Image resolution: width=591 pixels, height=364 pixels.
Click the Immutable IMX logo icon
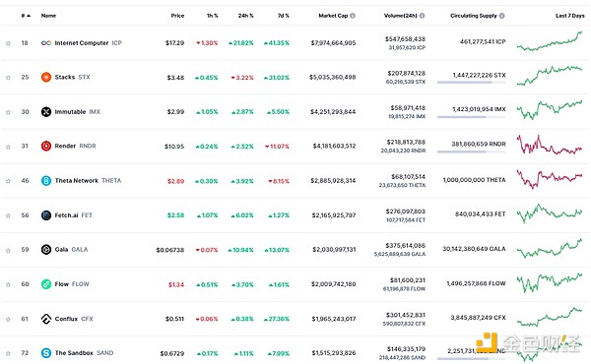coord(46,112)
